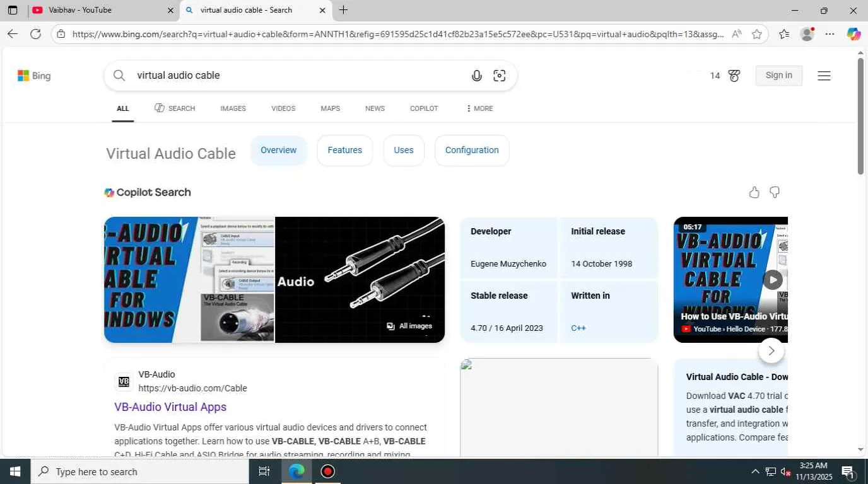Open the browser profile icon
The image size is (868, 484).
coord(807,34)
